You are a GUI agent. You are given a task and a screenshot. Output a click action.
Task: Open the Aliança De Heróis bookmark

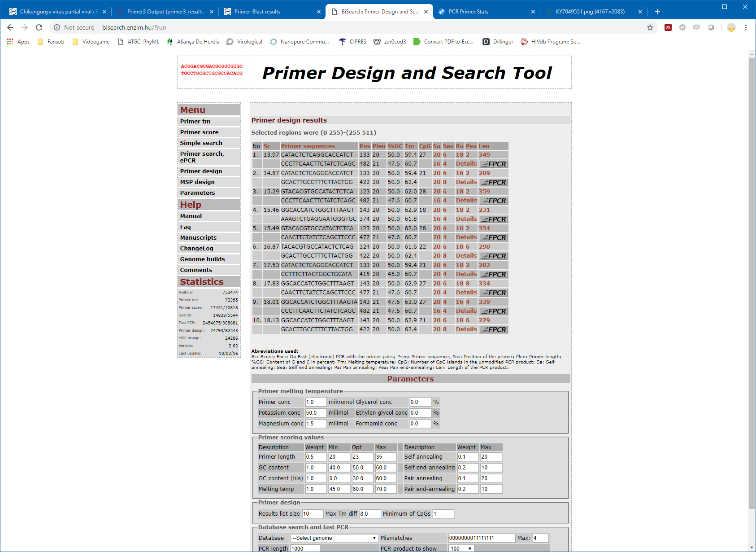pyautogui.click(x=193, y=42)
